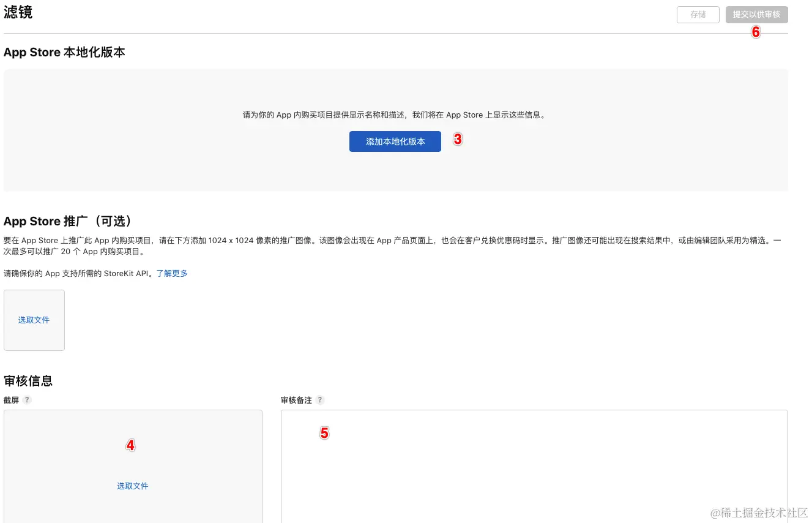Click the help icon beside 审核备注
Screen dimensions: 812x523
click(320, 400)
